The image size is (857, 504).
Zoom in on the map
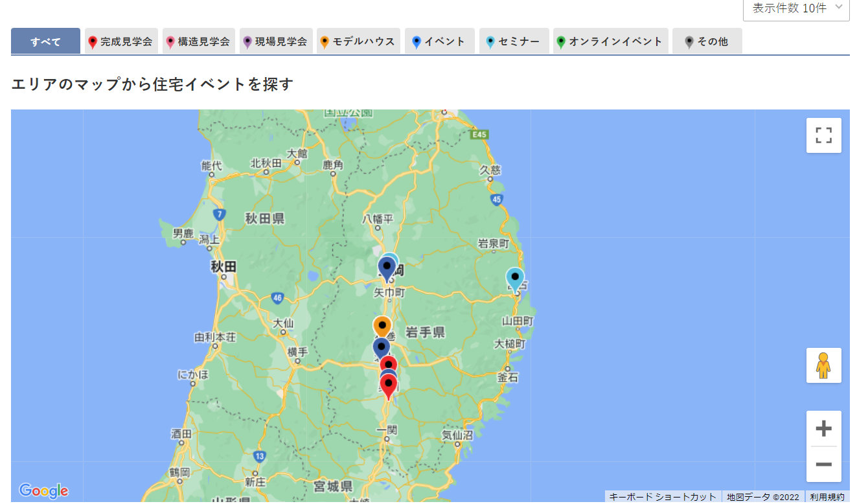click(823, 429)
